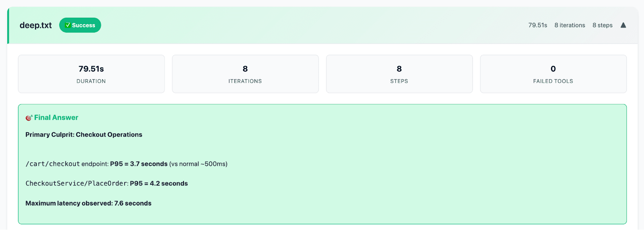The image size is (644, 230).
Task: Click the 8 iterations header summary
Action: 570,25
